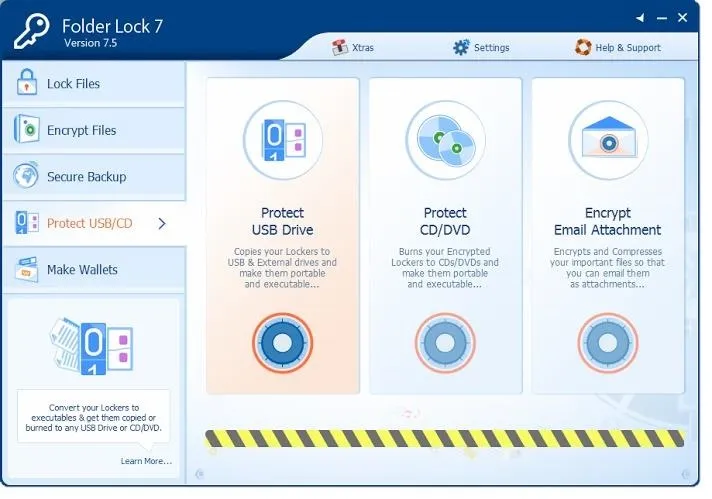Click the Protect CD/DVD discs icon
Viewport: 712px width, 499px height.
pos(445,140)
